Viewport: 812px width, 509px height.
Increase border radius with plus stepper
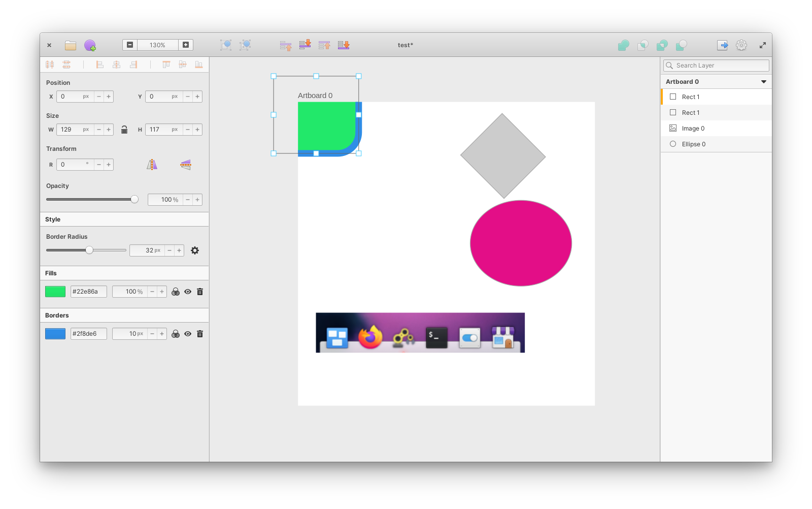coord(179,250)
